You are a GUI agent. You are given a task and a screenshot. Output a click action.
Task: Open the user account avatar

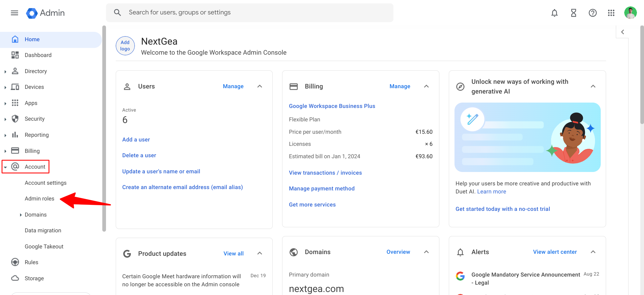pyautogui.click(x=630, y=13)
